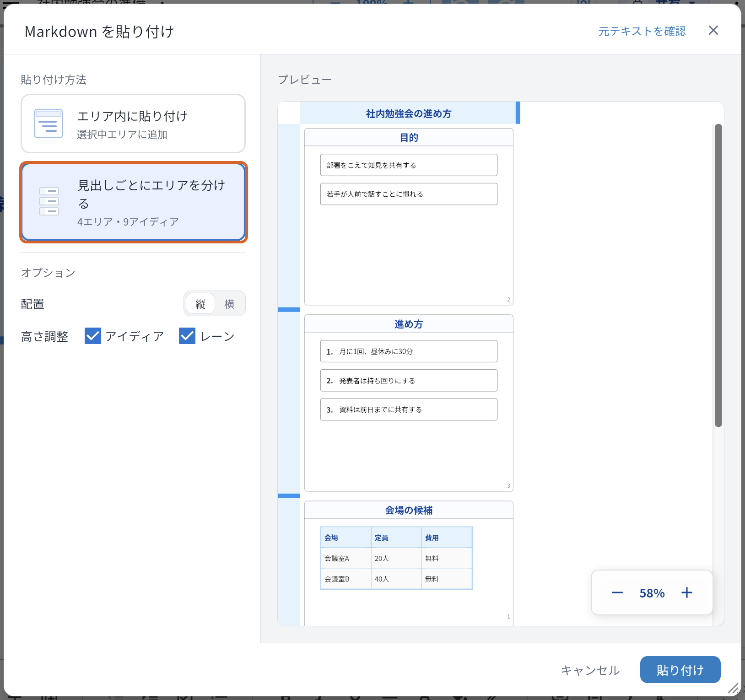Select the 部署をこえて知見を共有する idea card
The image size is (745, 700).
[x=409, y=165]
